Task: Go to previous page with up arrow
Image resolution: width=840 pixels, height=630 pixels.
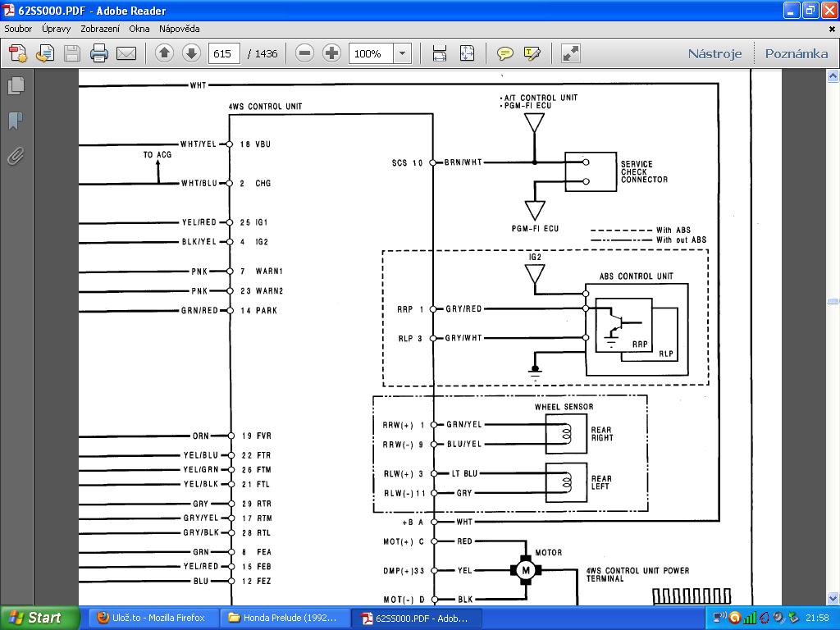Action: point(164,54)
